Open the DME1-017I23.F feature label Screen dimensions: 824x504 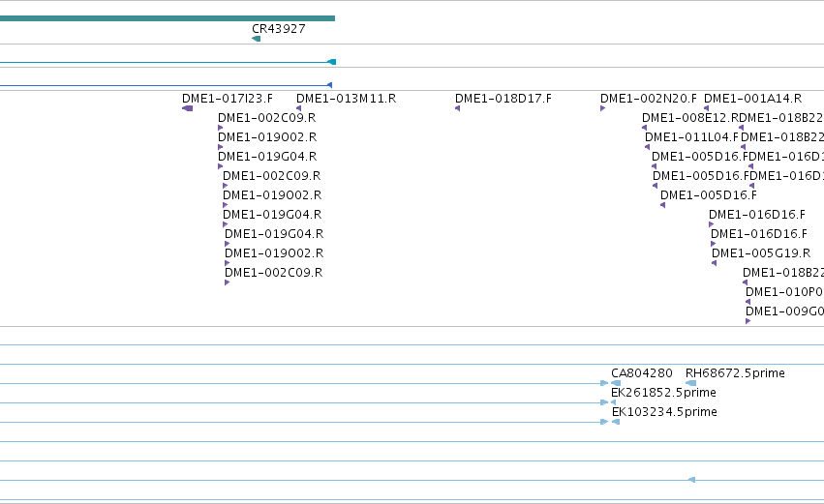pos(228,99)
